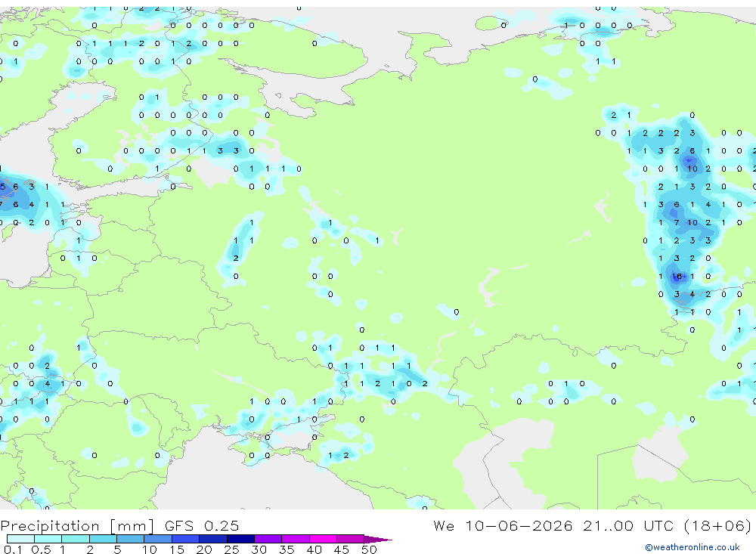The width and height of the screenshot is (756, 554).
Task: Select the 30–35 mm legend swatch
Action: (268, 539)
